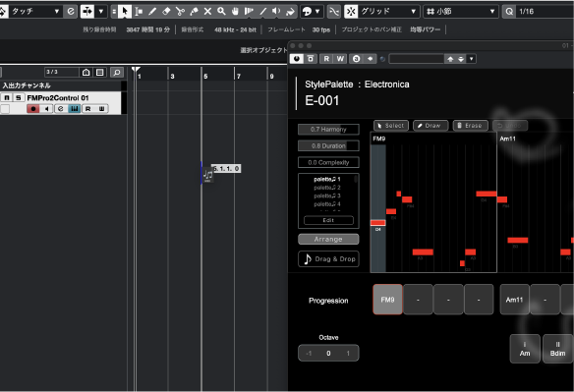Select the Line tool
Image resolution: width=574 pixels, height=392 pixels.
[x=262, y=12]
